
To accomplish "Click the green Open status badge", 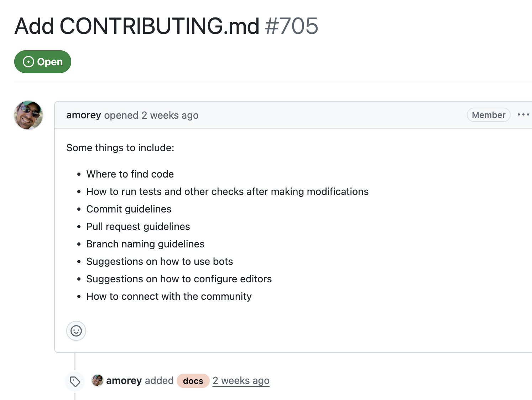I will [x=43, y=62].
